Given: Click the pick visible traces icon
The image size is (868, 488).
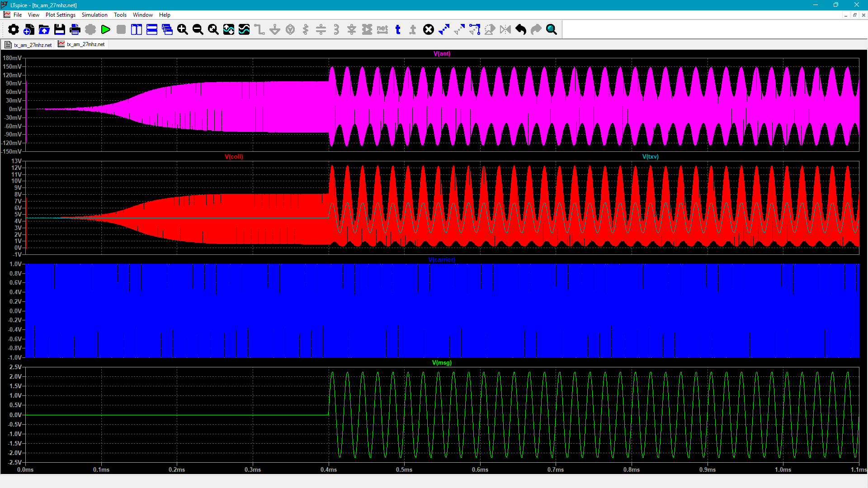Looking at the screenshot, I should point(244,30).
